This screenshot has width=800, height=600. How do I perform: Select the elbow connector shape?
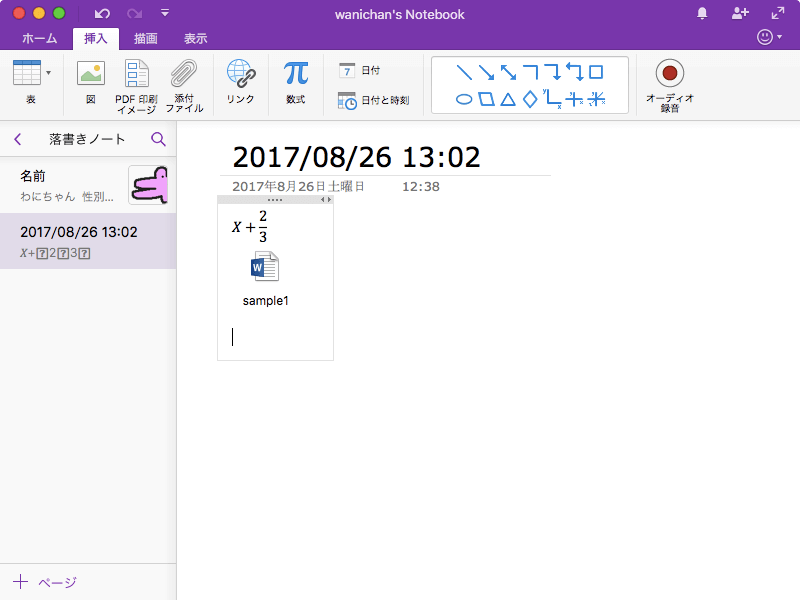531,72
